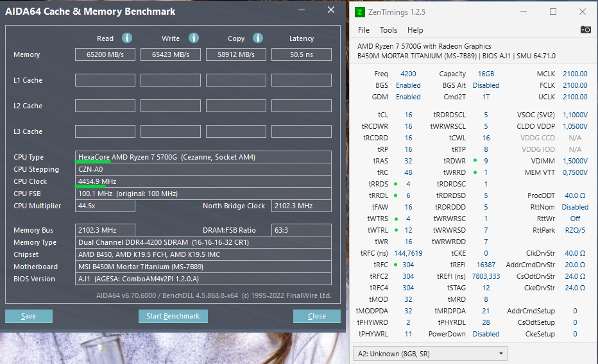
Task: Click the Memory Copy value 58912 MB/s
Action: pos(236,54)
